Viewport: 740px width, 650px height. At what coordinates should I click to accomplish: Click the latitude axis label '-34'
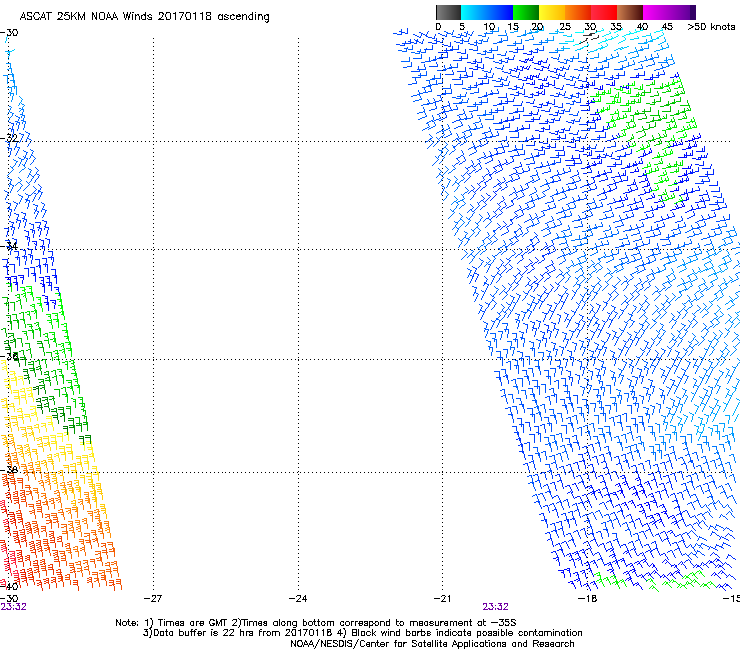[x=9, y=245]
